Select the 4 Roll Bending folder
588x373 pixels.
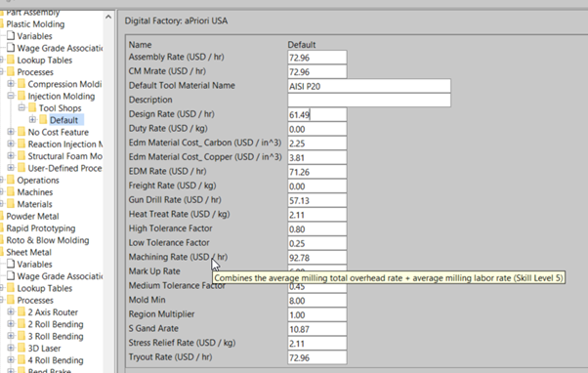pyautogui.click(x=51, y=360)
